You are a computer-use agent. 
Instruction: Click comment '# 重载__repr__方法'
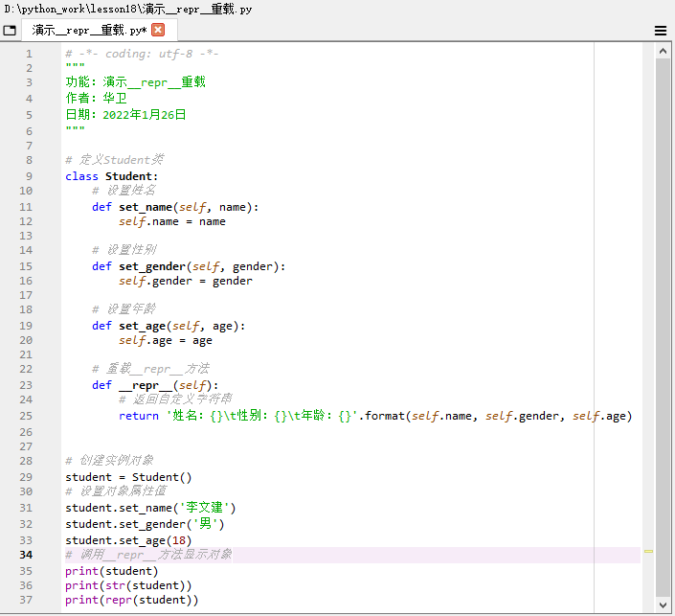(150, 369)
